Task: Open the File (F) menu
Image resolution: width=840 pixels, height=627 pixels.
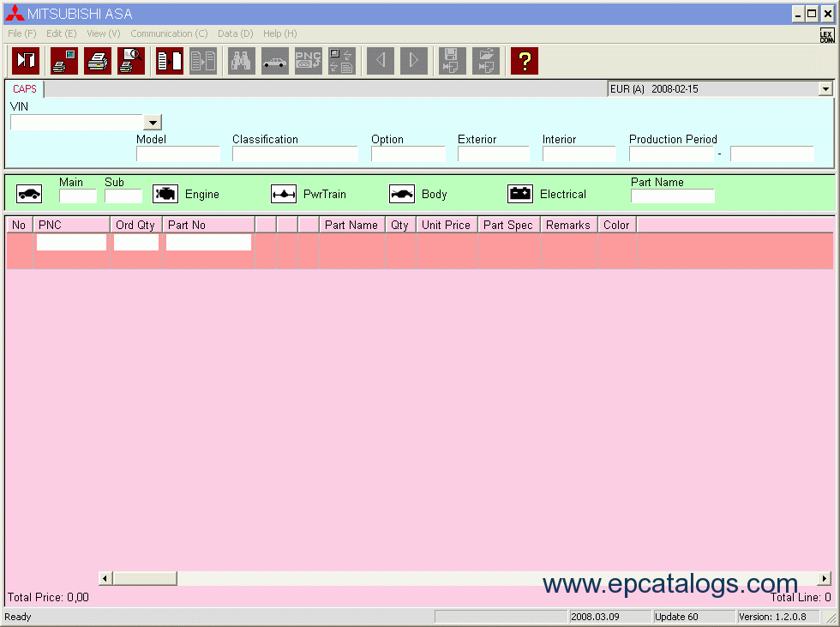Action: click(x=22, y=33)
